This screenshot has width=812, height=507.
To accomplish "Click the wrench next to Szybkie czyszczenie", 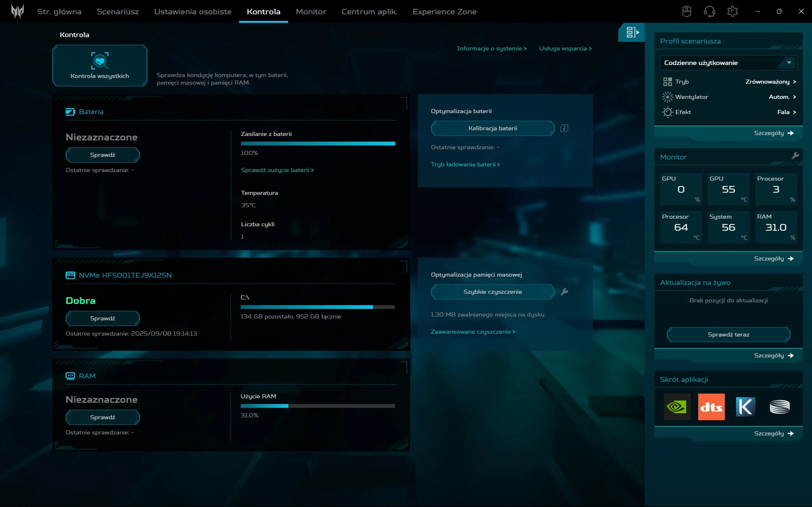I will click(564, 292).
